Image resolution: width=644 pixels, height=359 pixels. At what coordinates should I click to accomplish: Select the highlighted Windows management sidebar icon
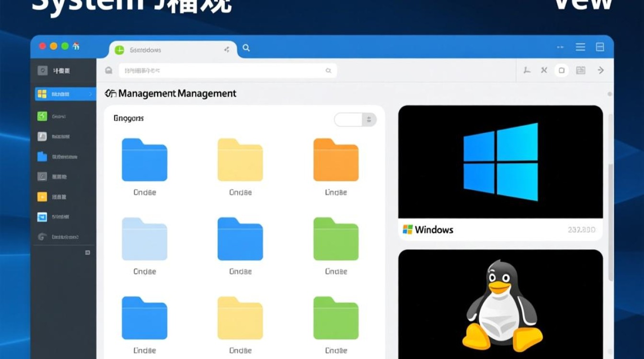pos(43,94)
